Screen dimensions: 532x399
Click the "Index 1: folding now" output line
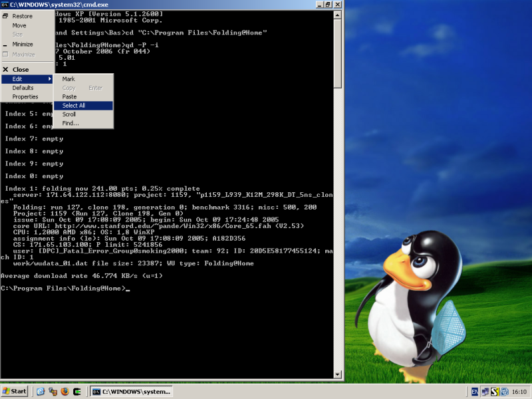(x=102, y=189)
